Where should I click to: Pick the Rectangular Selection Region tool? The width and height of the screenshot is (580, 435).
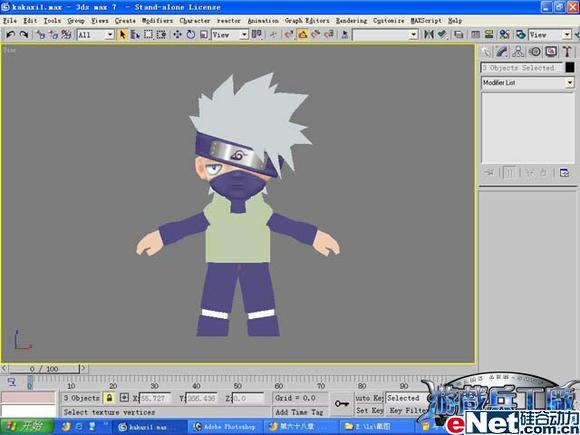pos(148,35)
